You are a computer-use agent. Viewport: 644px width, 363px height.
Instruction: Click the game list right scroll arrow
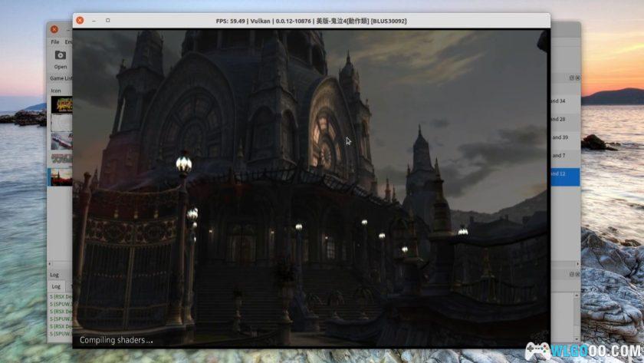(577, 264)
